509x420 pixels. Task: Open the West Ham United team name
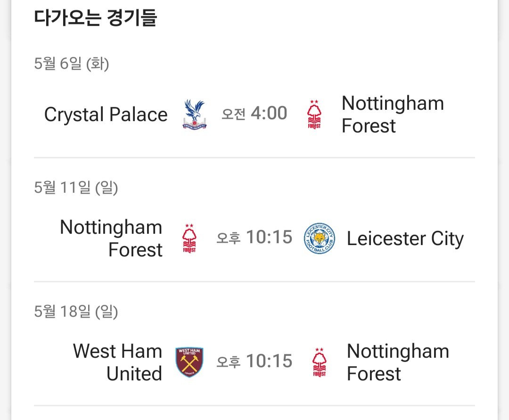coord(117,362)
